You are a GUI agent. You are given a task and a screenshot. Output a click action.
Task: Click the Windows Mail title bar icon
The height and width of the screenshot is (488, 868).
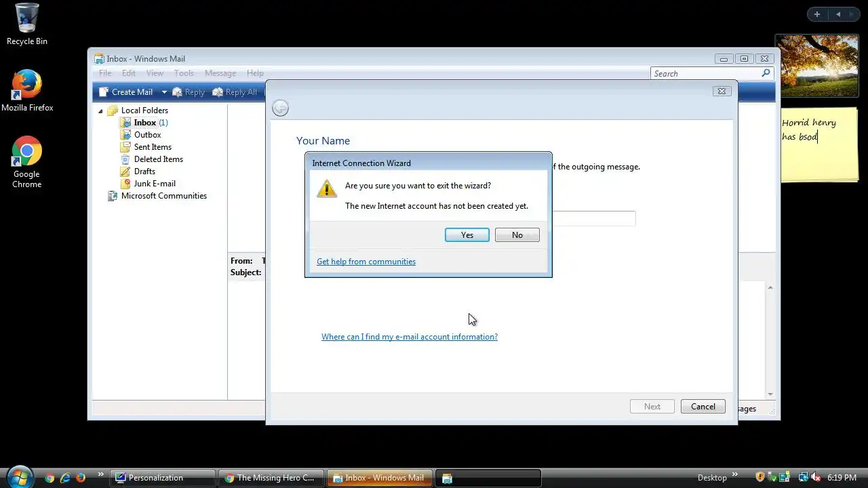point(99,59)
